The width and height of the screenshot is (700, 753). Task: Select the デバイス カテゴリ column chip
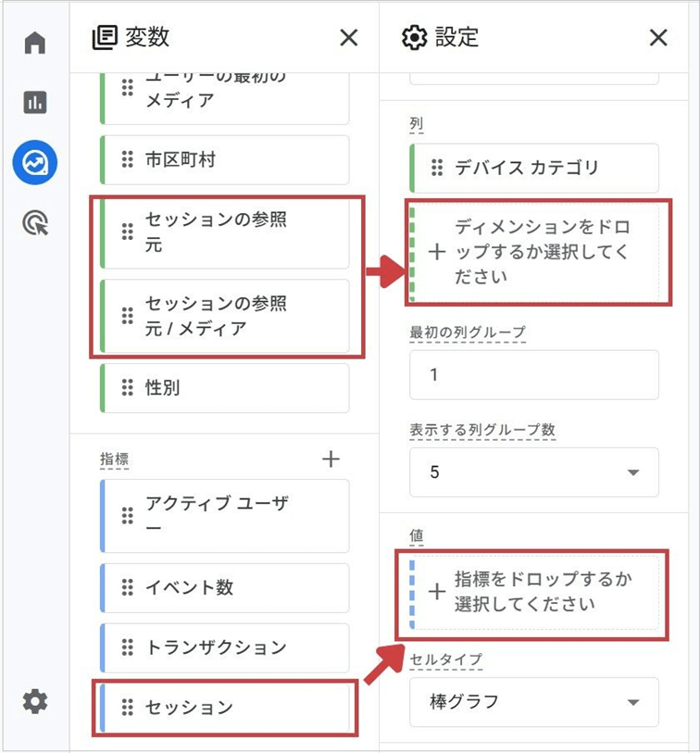pyautogui.click(x=534, y=168)
